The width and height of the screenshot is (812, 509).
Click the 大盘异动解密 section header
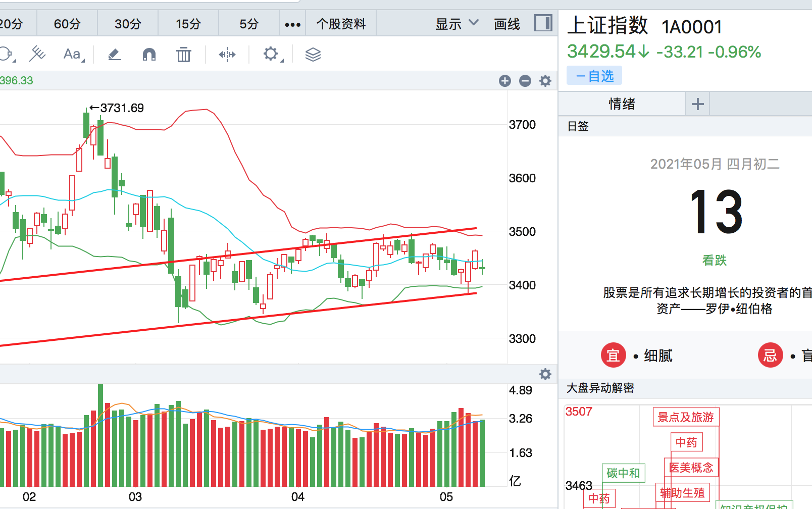pyautogui.click(x=600, y=388)
